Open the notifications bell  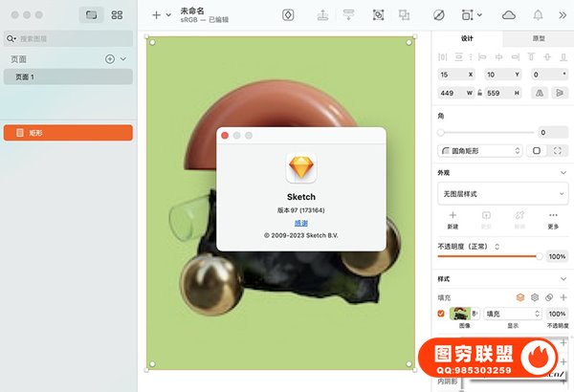[538, 15]
